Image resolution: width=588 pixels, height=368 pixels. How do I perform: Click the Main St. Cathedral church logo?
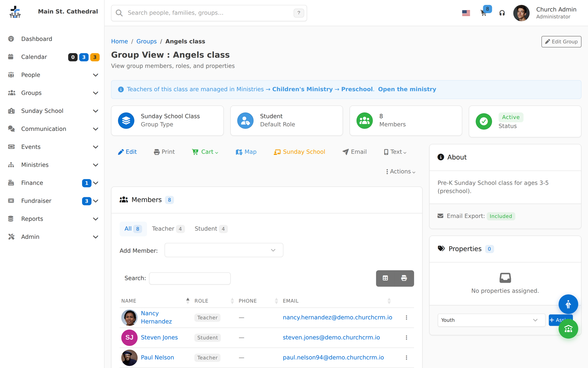tap(15, 12)
